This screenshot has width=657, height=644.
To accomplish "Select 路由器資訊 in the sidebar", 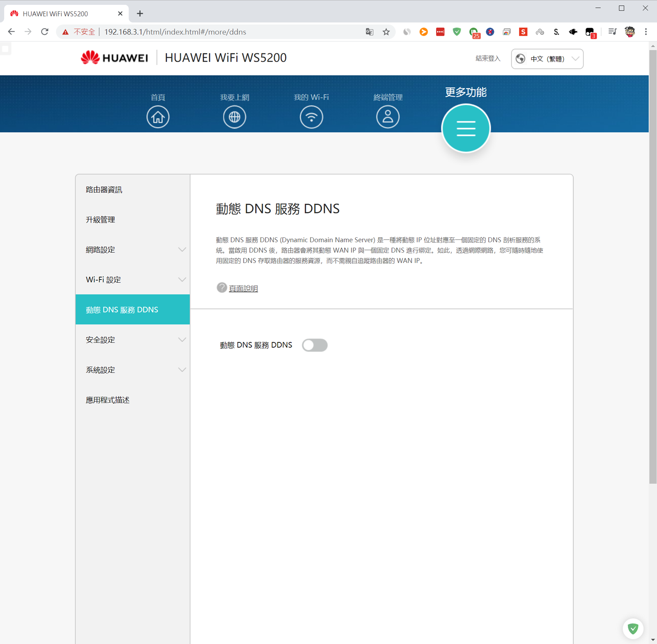I will [104, 190].
